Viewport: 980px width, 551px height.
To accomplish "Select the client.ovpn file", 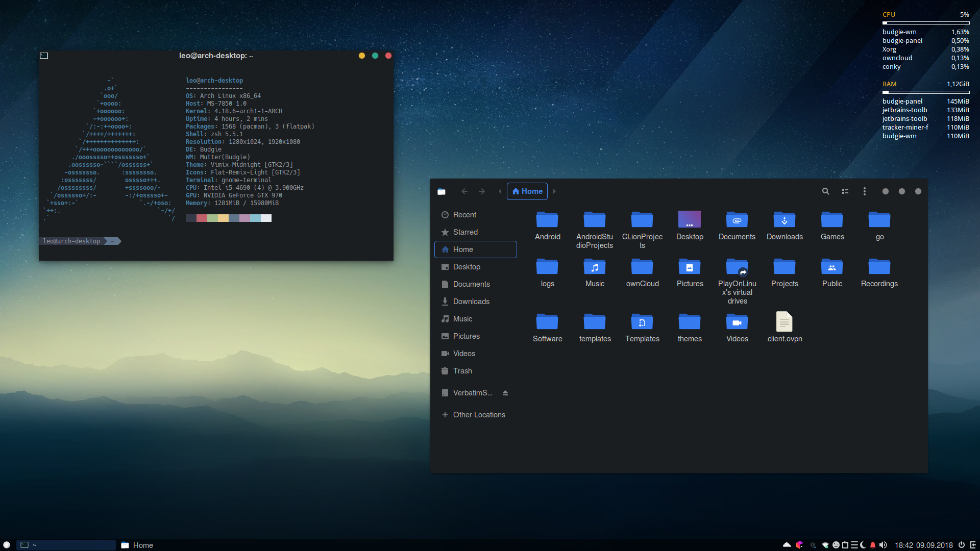I will pyautogui.click(x=785, y=328).
